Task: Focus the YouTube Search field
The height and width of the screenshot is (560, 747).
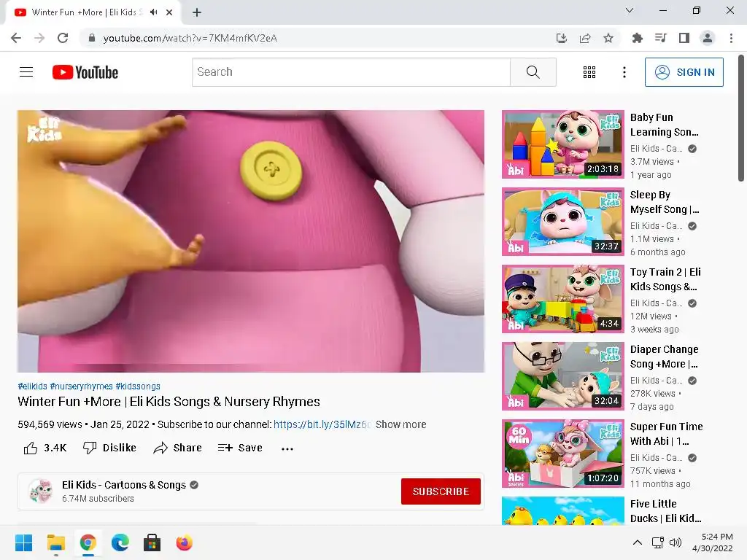Action: click(351, 72)
